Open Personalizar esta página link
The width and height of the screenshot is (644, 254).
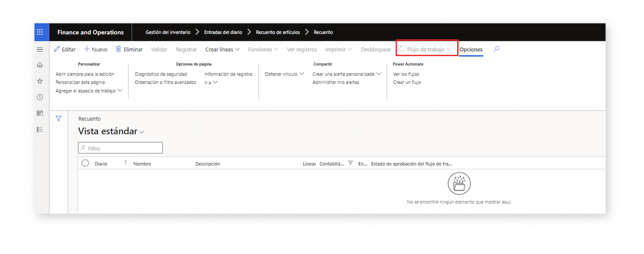pos(80,82)
